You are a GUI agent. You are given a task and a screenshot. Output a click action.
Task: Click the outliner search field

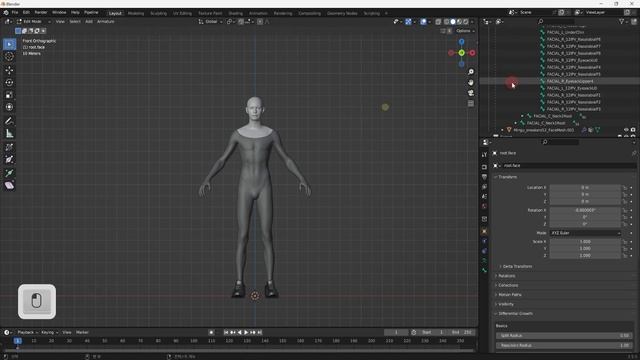pyautogui.click(x=556, y=21)
